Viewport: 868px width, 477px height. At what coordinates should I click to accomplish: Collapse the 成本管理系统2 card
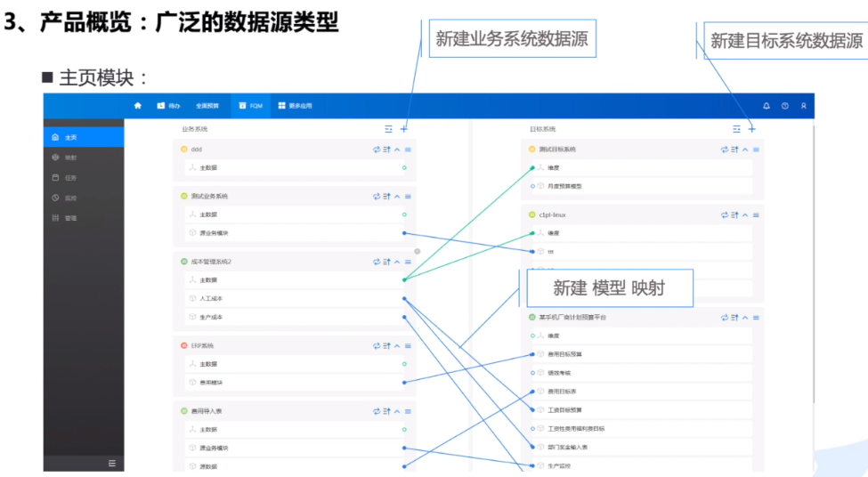[397, 262]
